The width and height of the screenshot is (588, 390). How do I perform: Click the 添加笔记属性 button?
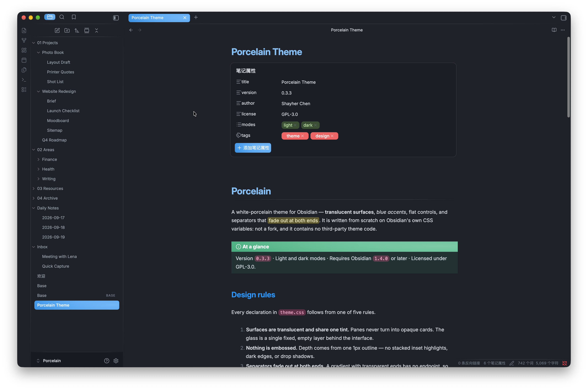point(253,148)
